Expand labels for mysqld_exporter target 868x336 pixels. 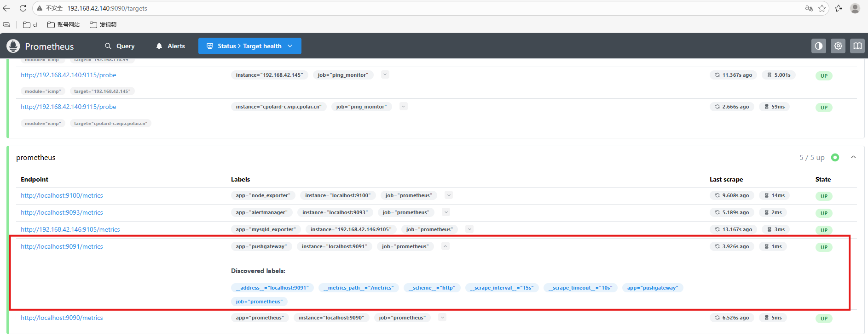[469, 229]
